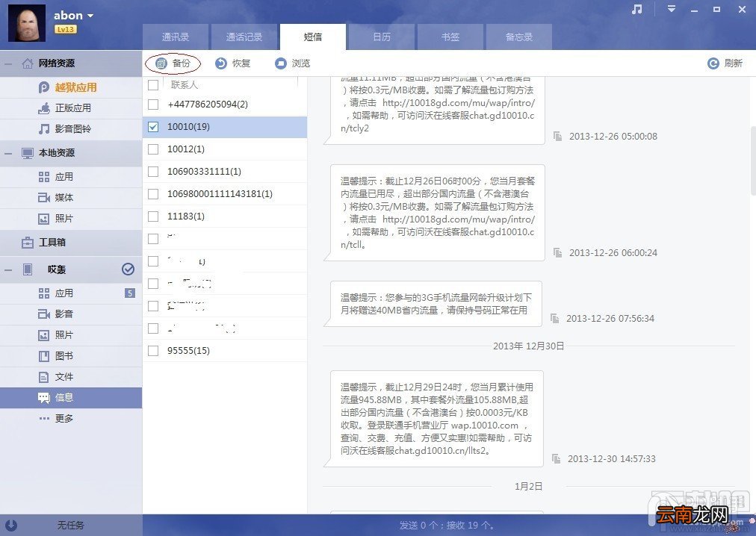Copy message dated 2013-12-26 07:56:34
756x536 pixels.
[x=554, y=318]
